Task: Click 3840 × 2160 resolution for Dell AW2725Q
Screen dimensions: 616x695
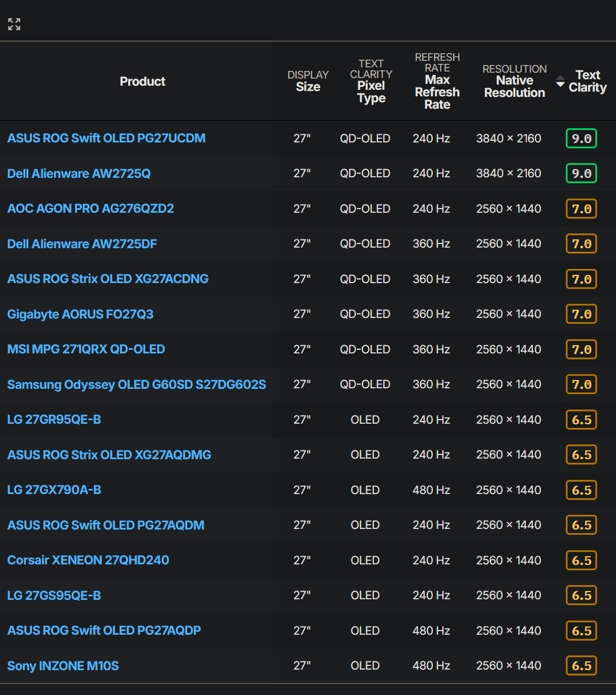Action: [x=509, y=173]
